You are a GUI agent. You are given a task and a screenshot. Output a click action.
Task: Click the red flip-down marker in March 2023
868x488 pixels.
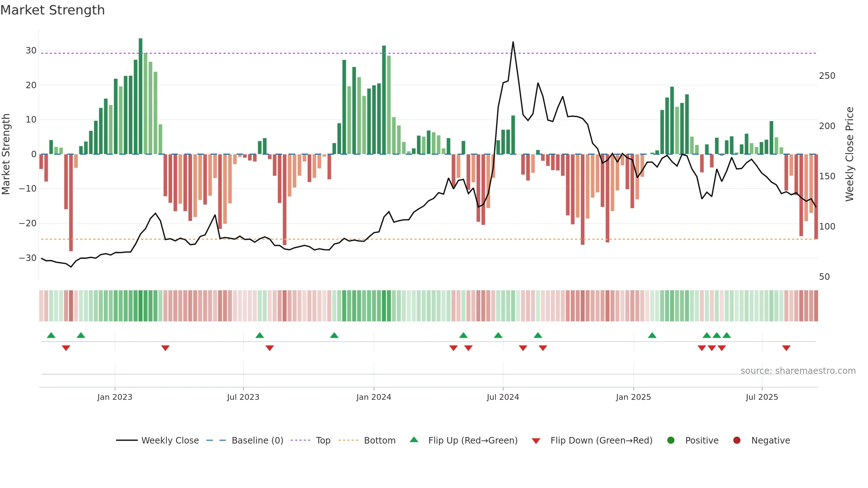165,348
